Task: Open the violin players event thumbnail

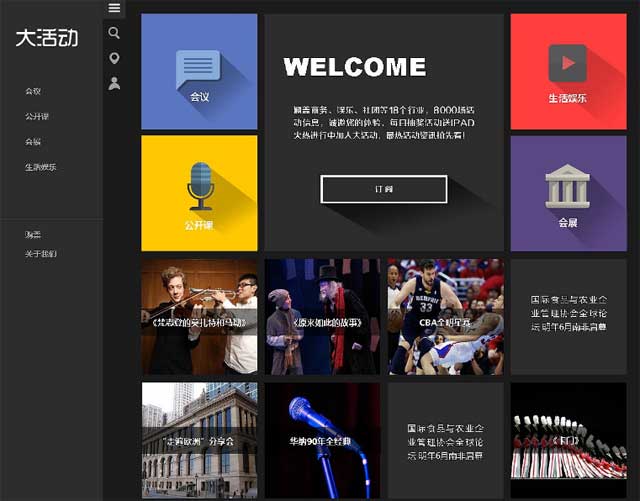Action: click(199, 317)
